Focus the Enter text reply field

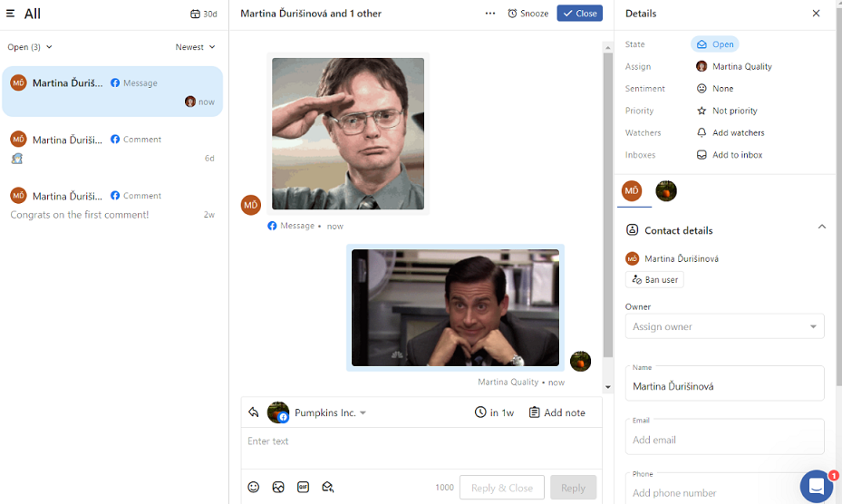(421, 448)
